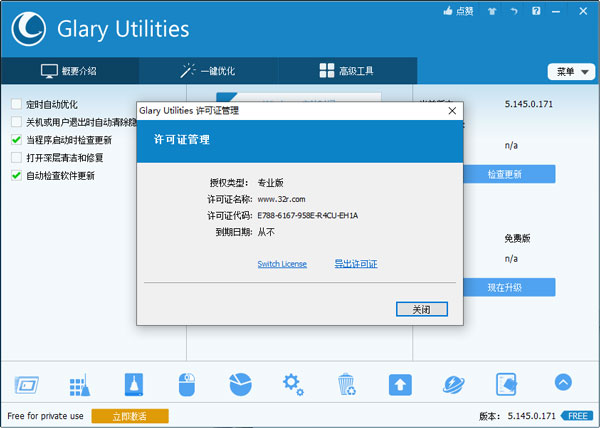Click the 从不 expiry date value
This screenshot has width=600, height=428.
point(266,232)
